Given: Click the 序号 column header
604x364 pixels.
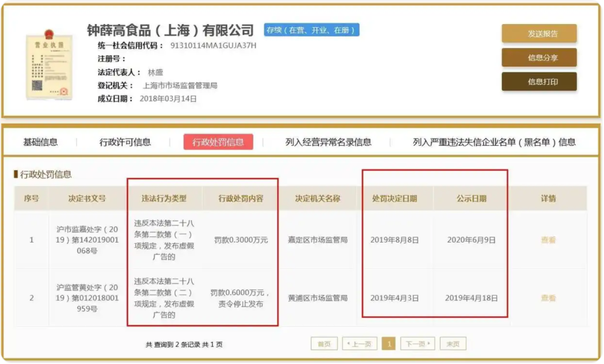Looking at the screenshot, I should coord(31,198).
